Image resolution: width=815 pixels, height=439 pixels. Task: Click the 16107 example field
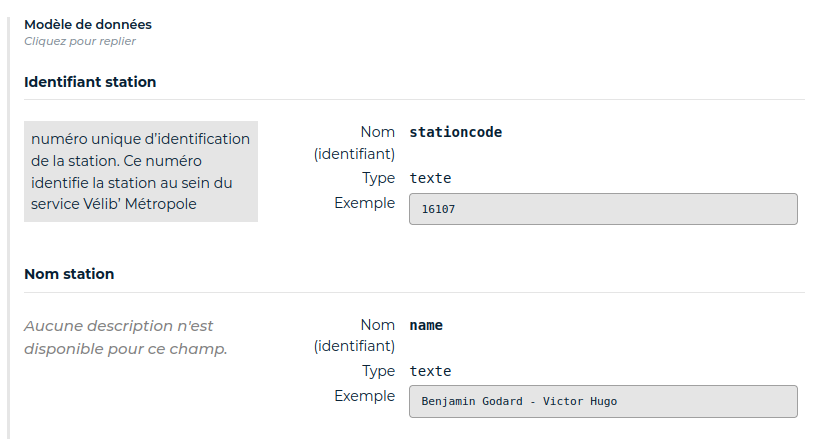602,209
